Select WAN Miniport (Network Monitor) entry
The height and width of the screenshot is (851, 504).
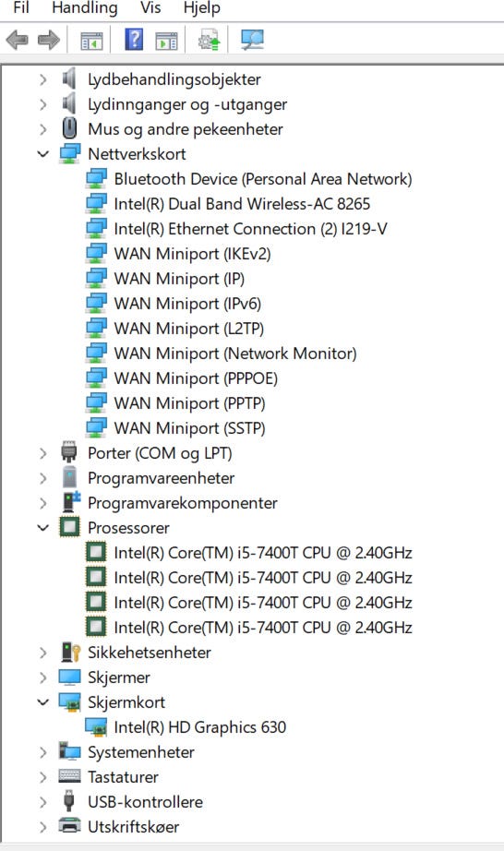point(235,354)
